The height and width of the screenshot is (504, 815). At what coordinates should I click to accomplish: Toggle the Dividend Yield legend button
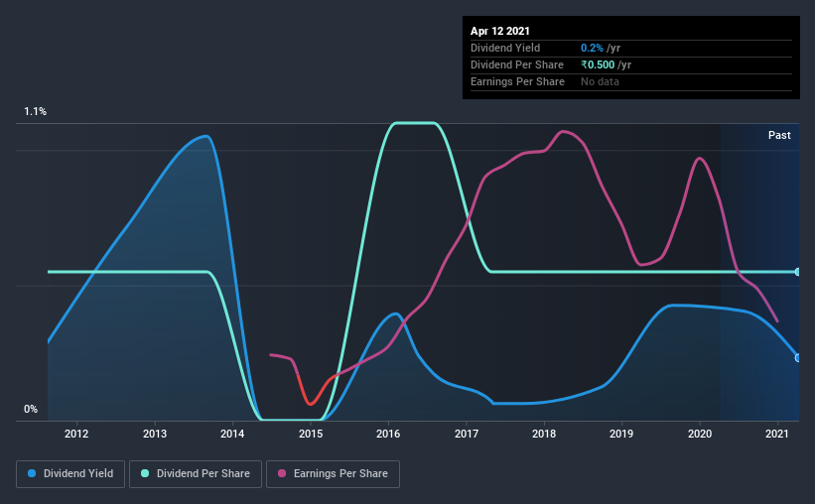pyautogui.click(x=70, y=474)
